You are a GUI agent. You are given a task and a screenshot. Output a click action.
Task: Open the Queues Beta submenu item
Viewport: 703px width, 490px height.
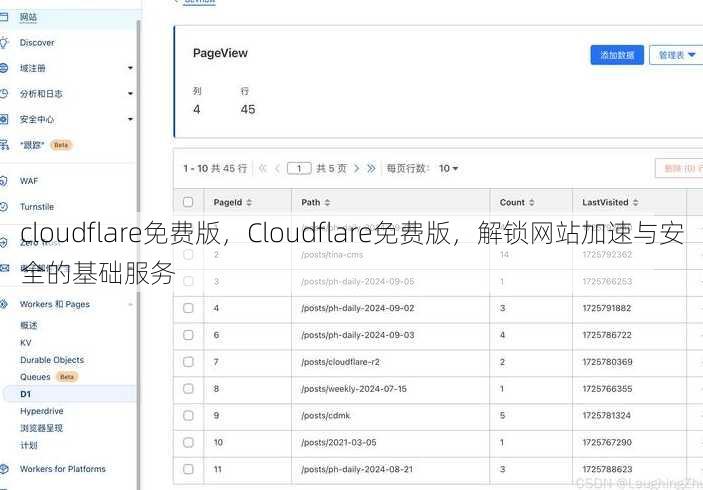click(x=49, y=377)
